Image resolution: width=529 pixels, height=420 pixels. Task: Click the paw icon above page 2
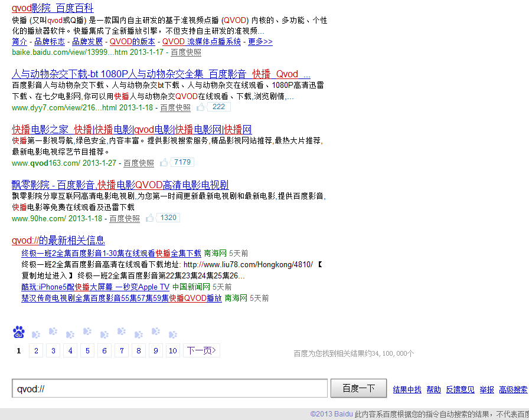point(36,334)
